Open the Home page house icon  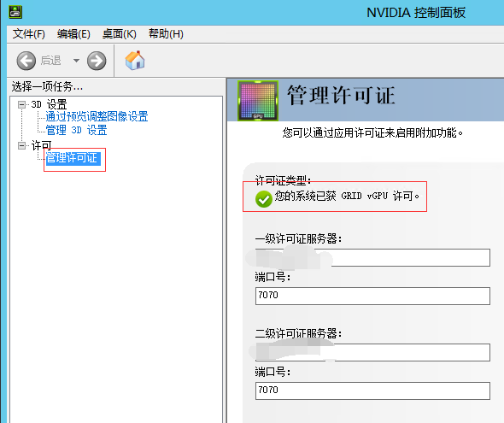[x=135, y=60]
